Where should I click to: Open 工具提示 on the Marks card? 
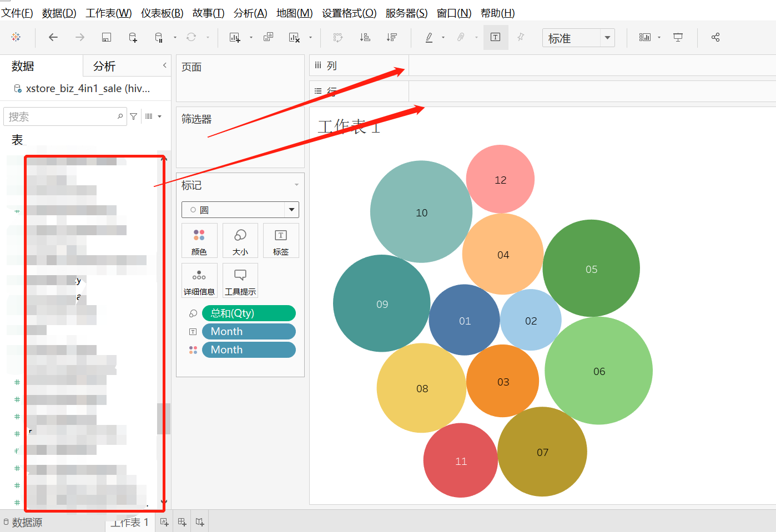pos(240,280)
